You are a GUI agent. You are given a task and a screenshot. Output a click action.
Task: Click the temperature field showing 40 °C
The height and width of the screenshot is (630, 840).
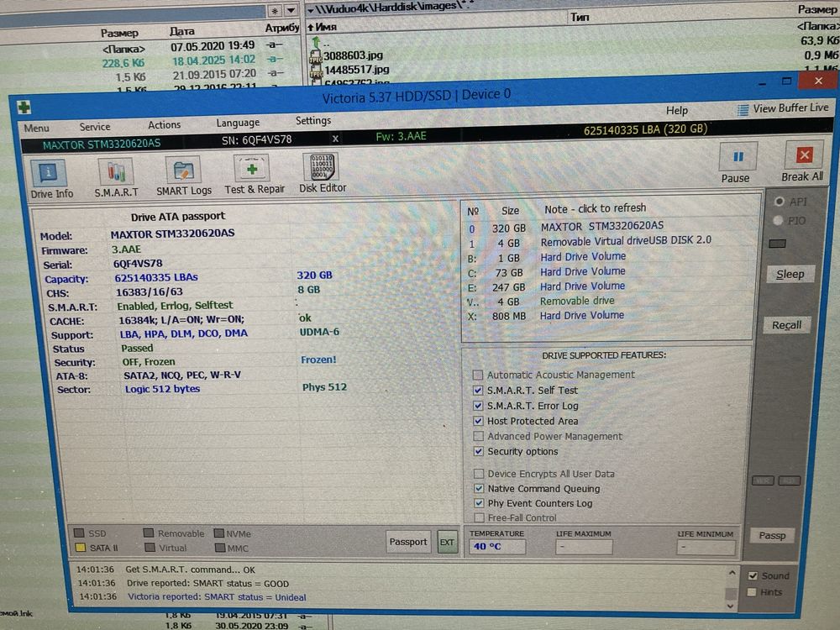pos(496,547)
